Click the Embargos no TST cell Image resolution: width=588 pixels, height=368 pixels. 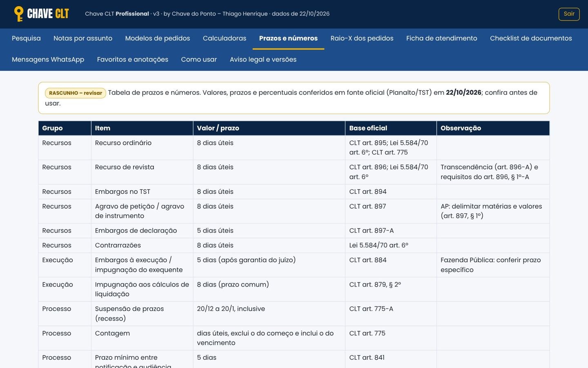[x=142, y=192]
